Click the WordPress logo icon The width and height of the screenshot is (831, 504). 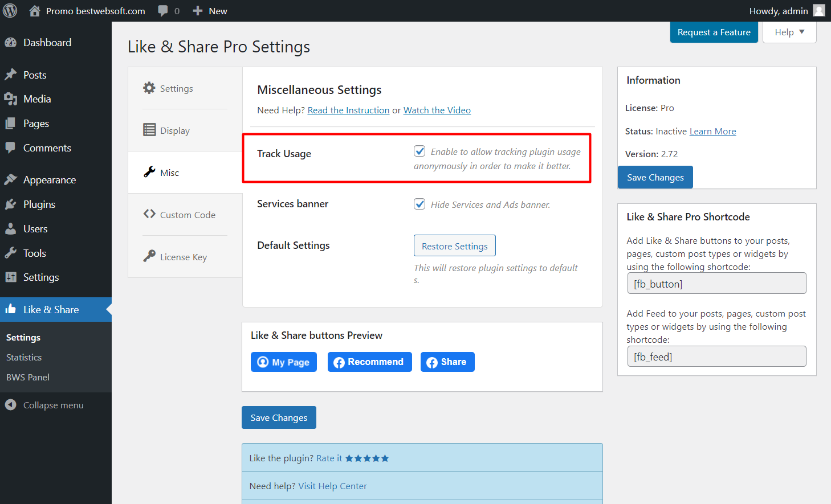pos(10,11)
